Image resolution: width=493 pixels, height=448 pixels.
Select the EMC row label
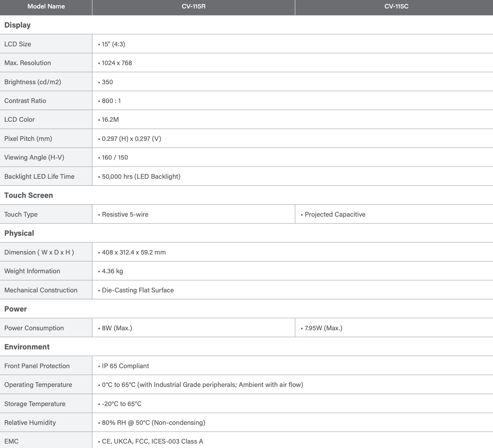11,441
